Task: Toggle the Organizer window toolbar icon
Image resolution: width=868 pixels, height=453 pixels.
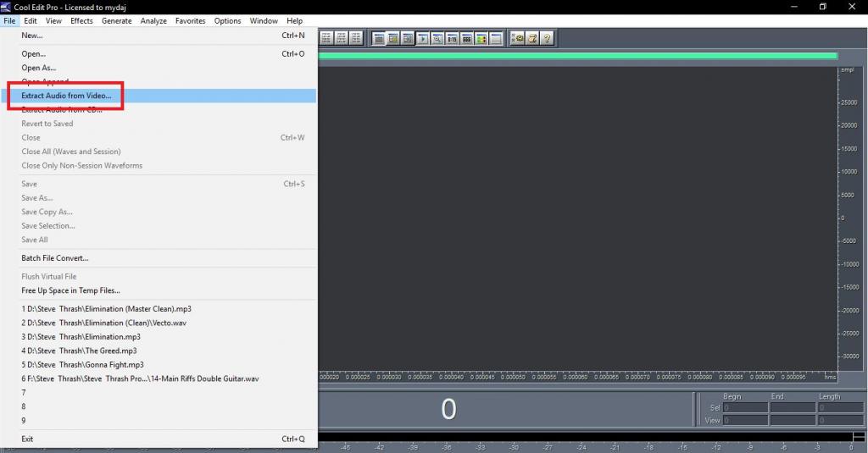Action: (379, 38)
